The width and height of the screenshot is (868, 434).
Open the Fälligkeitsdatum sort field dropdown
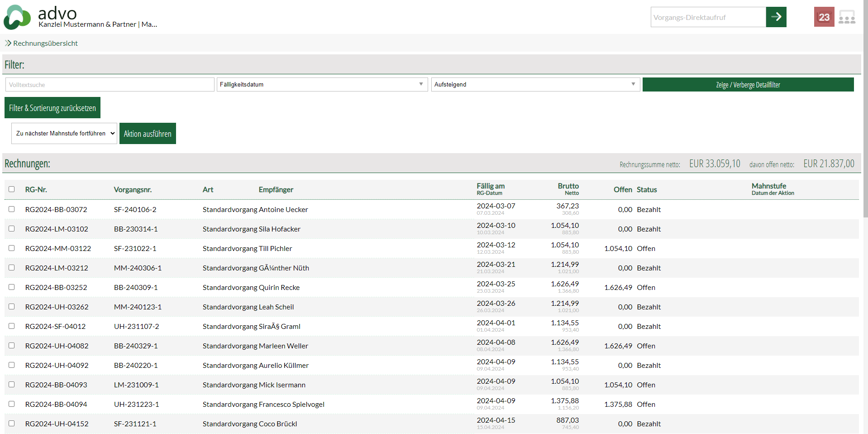322,85
